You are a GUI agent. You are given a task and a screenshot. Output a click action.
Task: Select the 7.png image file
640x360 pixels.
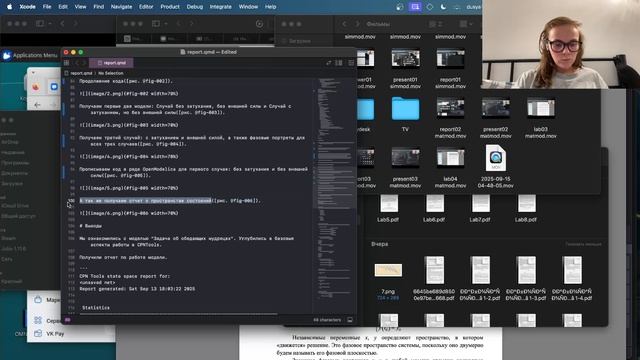(388, 270)
